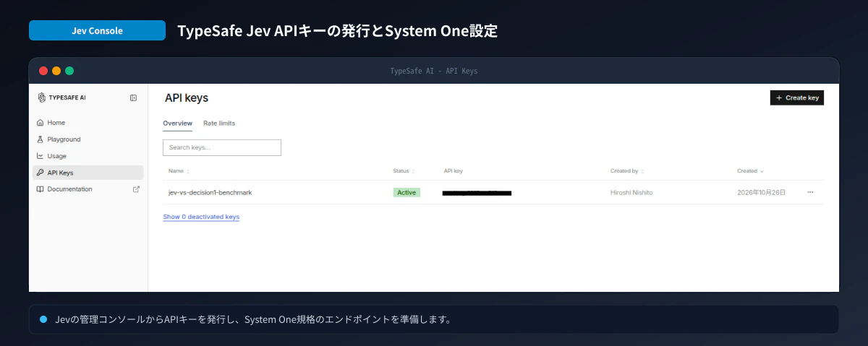
Task: Open the three-dot row actions menu
Action: pos(810,192)
